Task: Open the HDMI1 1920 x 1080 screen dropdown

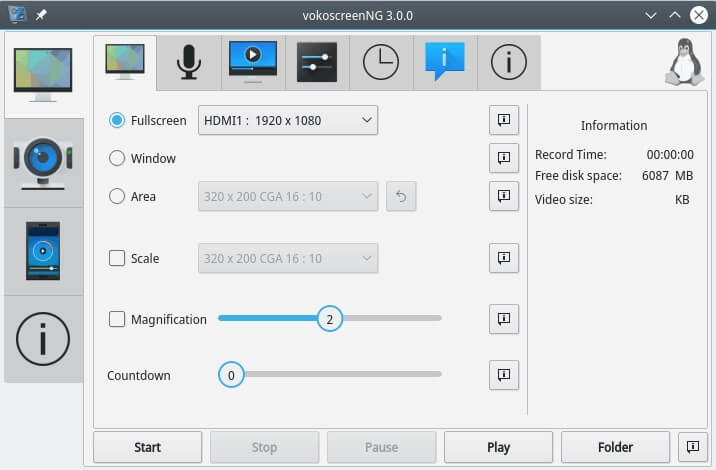Action: click(288, 120)
